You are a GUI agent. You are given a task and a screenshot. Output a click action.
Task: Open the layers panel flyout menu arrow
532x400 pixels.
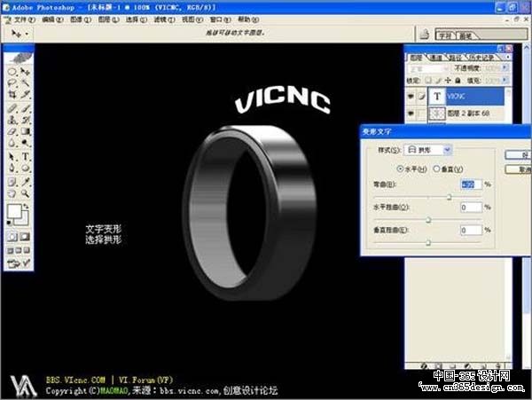507,57
